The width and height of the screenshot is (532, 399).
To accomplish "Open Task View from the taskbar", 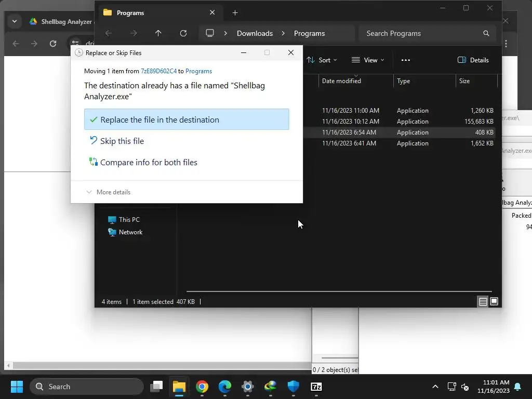I will 156,387.
